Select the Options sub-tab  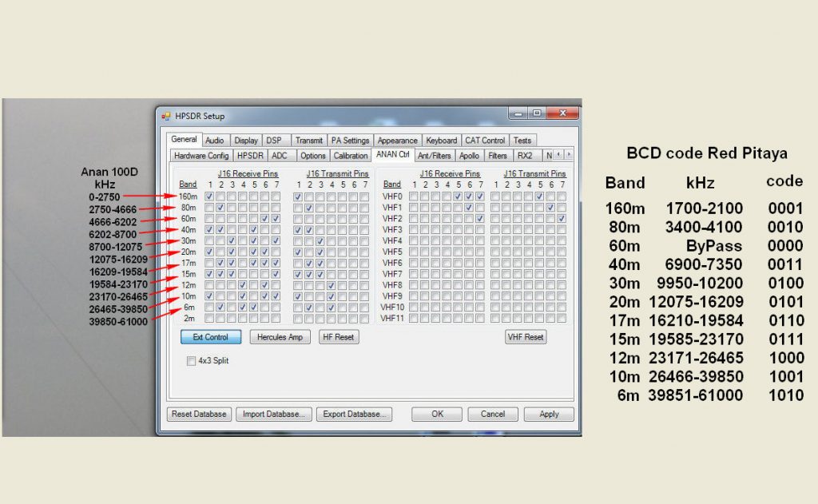(313, 156)
